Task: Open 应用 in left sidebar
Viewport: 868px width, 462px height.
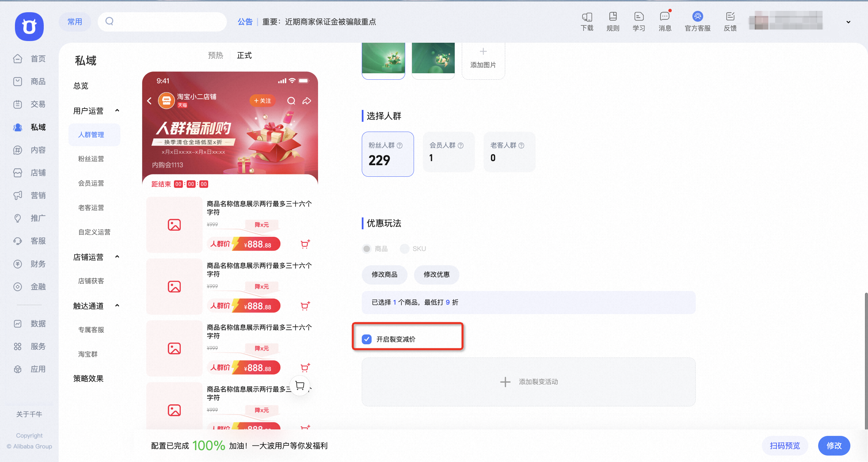Action: [x=29, y=369]
